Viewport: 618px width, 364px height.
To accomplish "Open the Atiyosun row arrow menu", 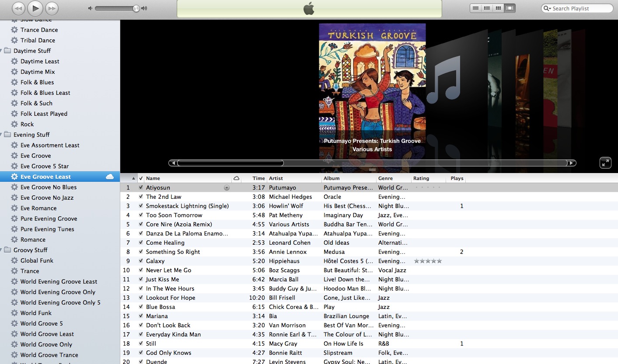I will pyautogui.click(x=227, y=188).
